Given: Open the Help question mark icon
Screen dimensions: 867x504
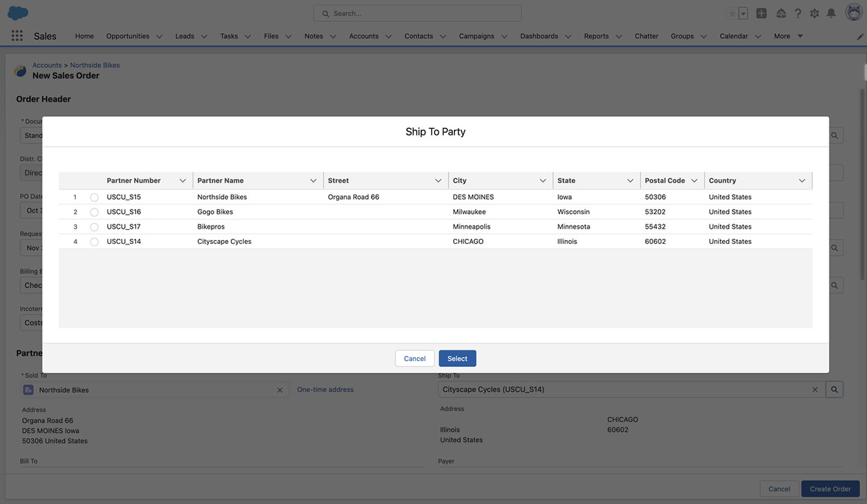Looking at the screenshot, I should (x=798, y=13).
